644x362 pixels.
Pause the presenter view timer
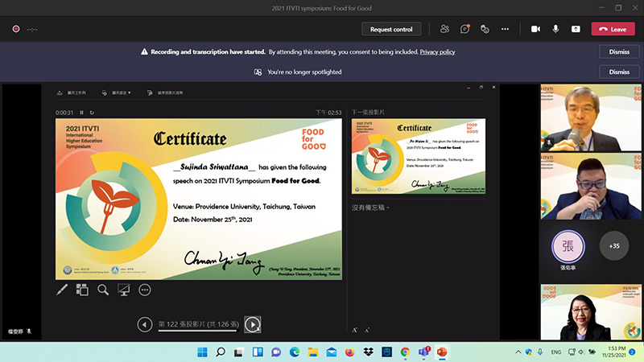click(81, 113)
